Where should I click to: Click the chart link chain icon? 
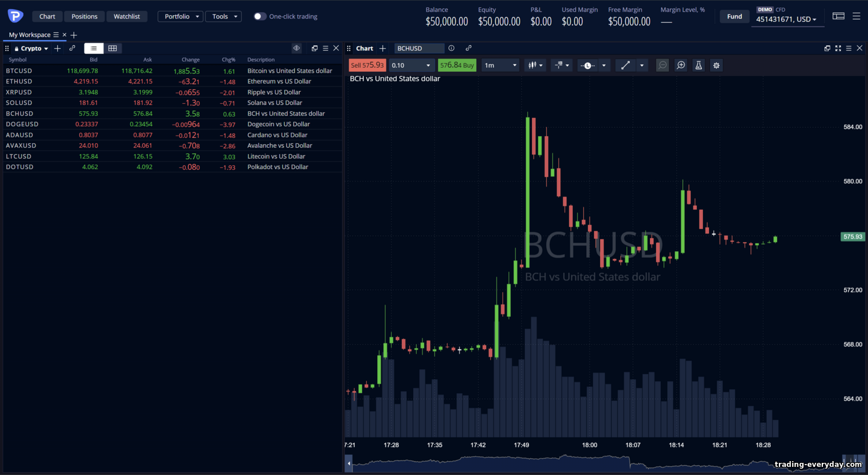(469, 48)
